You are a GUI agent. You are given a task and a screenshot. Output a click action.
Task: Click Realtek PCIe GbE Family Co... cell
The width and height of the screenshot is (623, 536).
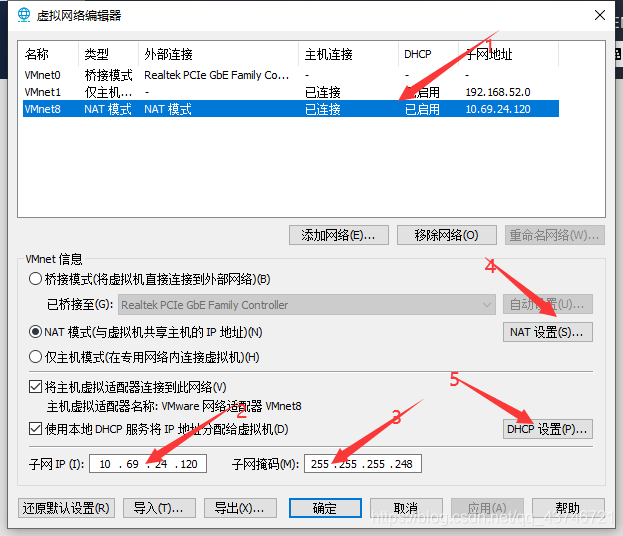[x=217, y=75]
